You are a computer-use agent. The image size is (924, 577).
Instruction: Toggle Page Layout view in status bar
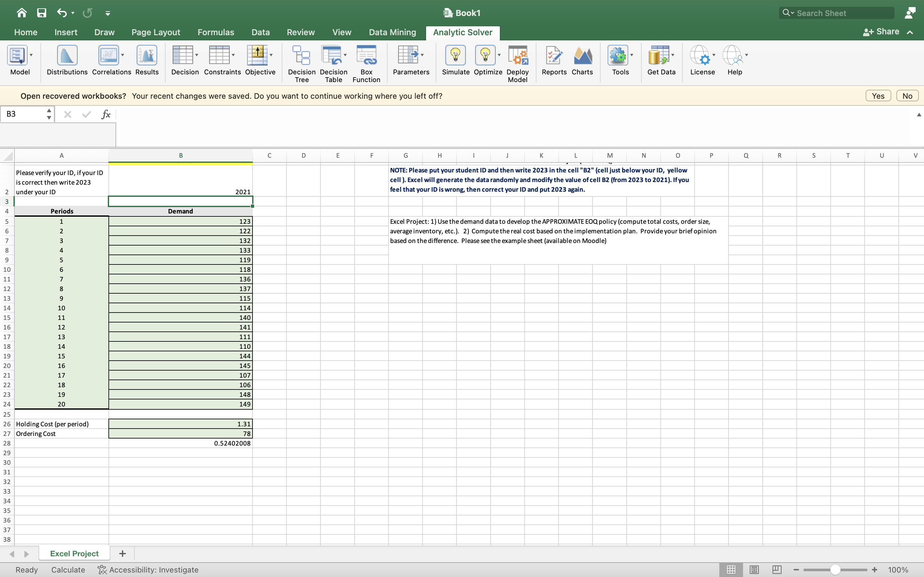click(754, 569)
